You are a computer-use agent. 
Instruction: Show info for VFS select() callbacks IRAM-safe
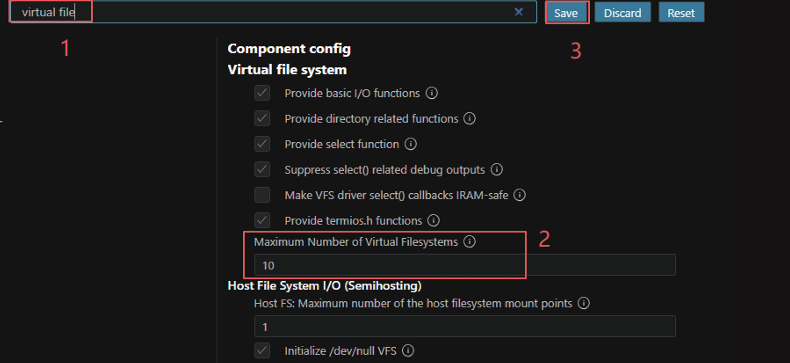[520, 195]
